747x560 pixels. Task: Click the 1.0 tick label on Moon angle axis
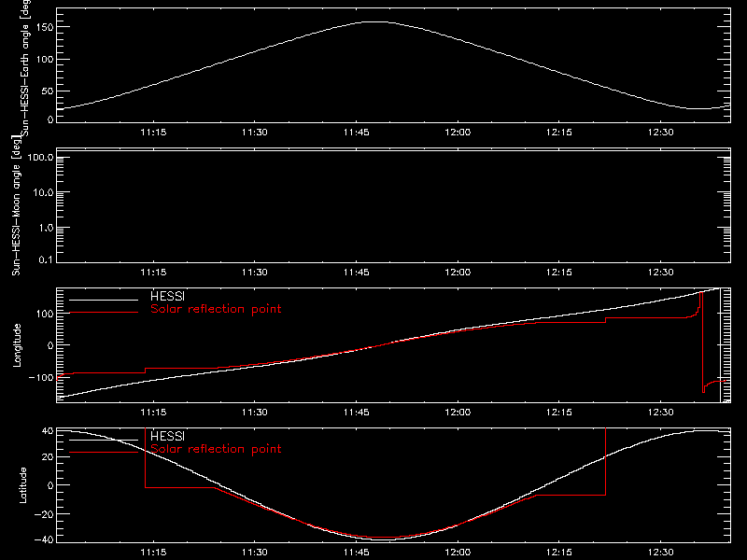[46, 228]
